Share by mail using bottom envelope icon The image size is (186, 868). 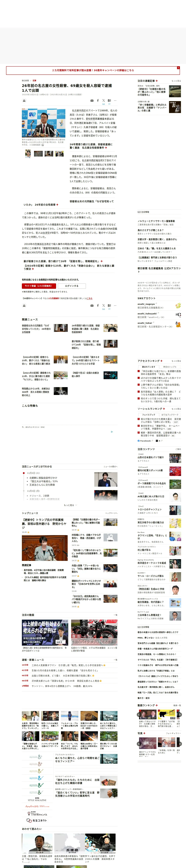pos(92,306)
